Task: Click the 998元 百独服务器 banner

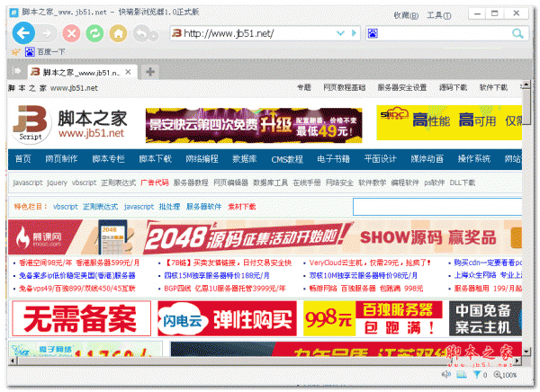Action: 373,318
